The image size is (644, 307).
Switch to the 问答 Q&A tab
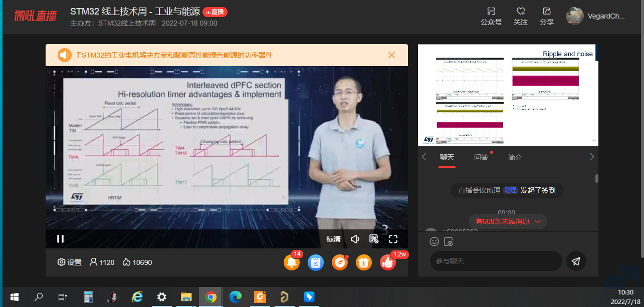click(481, 157)
